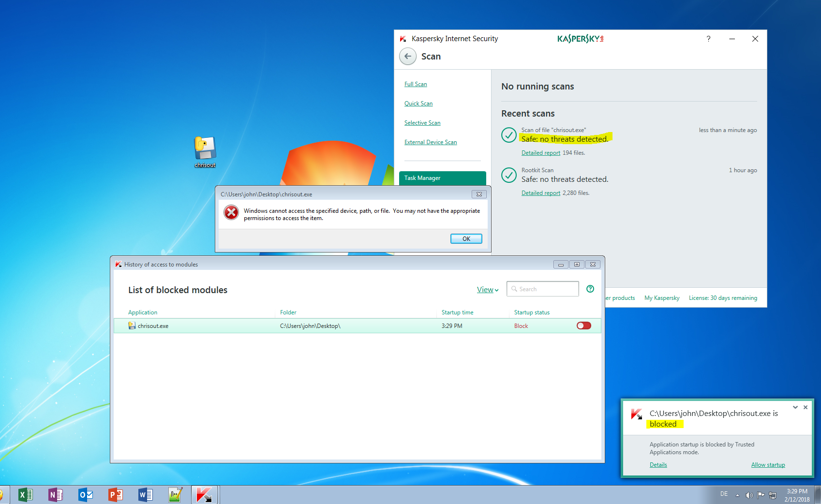Click volume speaker icon in system tray
The width and height of the screenshot is (821, 504).
point(749,495)
